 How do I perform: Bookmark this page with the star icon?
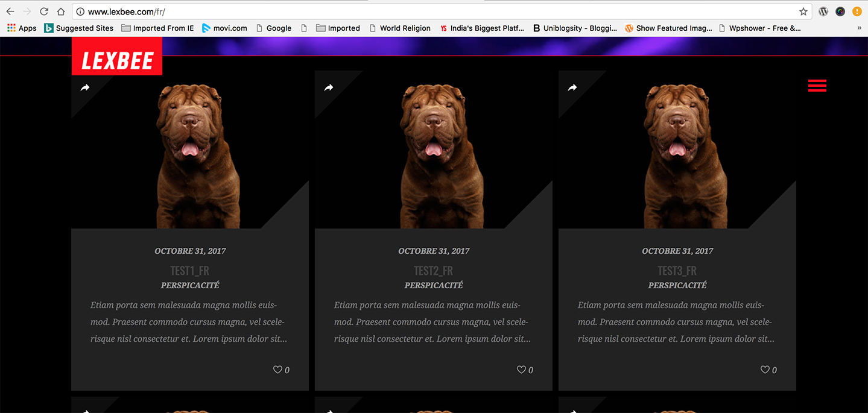click(x=803, y=11)
